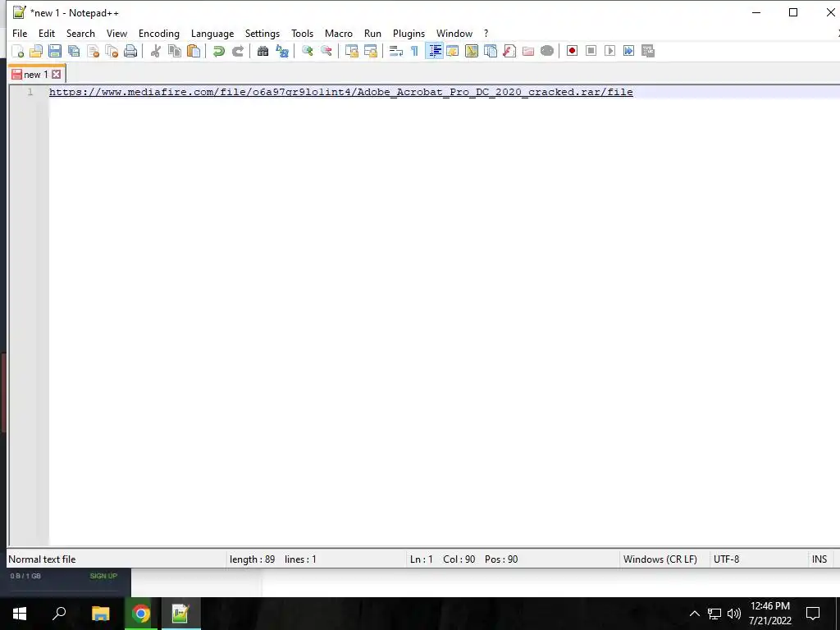840x630 pixels.
Task: Open the Edit menu
Action: pyautogui.click(x=47, y=33)
